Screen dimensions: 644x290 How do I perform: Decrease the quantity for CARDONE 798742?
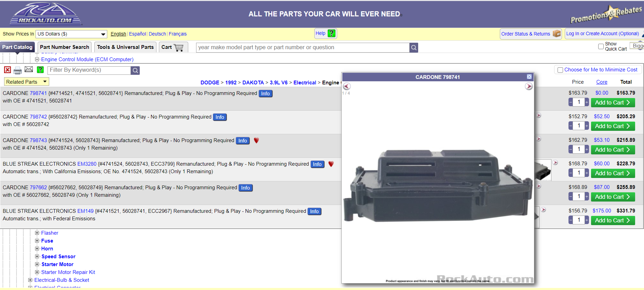pyautogui.click(x=571, y=126)
